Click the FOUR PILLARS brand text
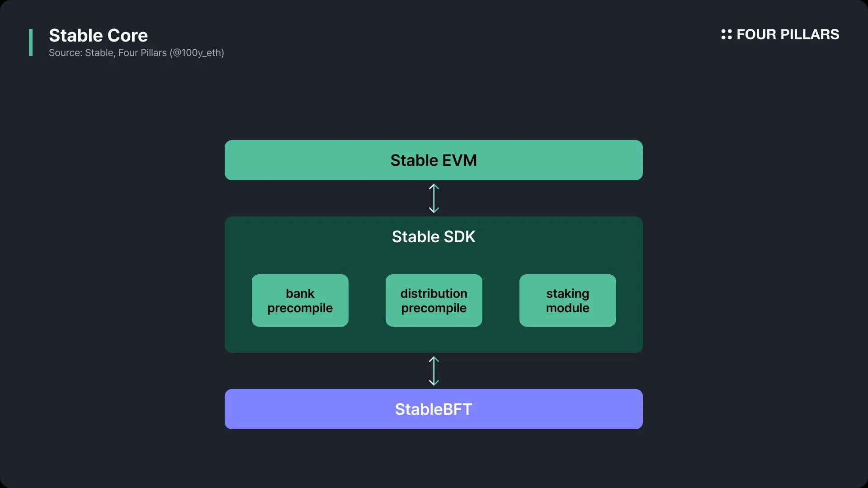 click(788, 34)
